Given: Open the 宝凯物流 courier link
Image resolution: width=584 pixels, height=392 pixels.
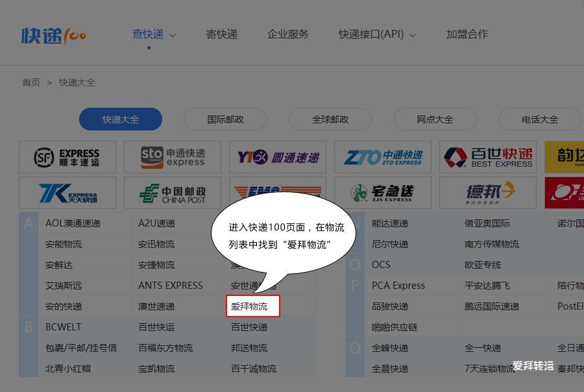Looking at the screenshot, I should 156,369.
